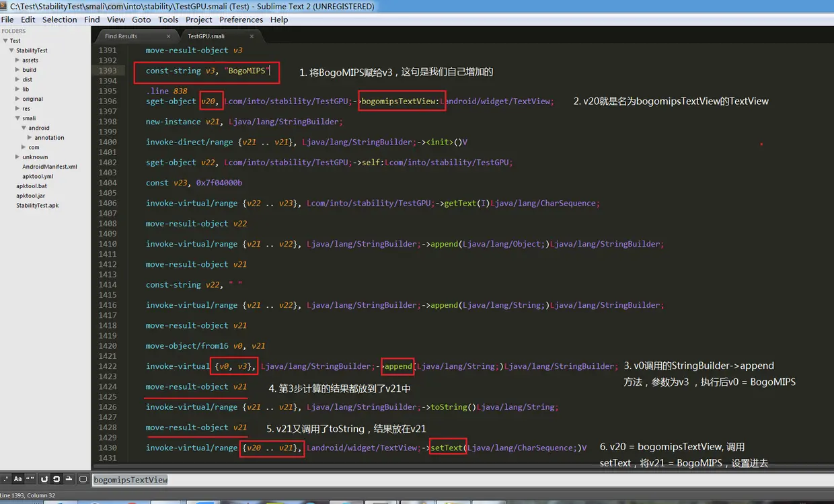The width and height of the screenshot is (834, 504).
Task: Open the Help menu
Action: (279, 19)
